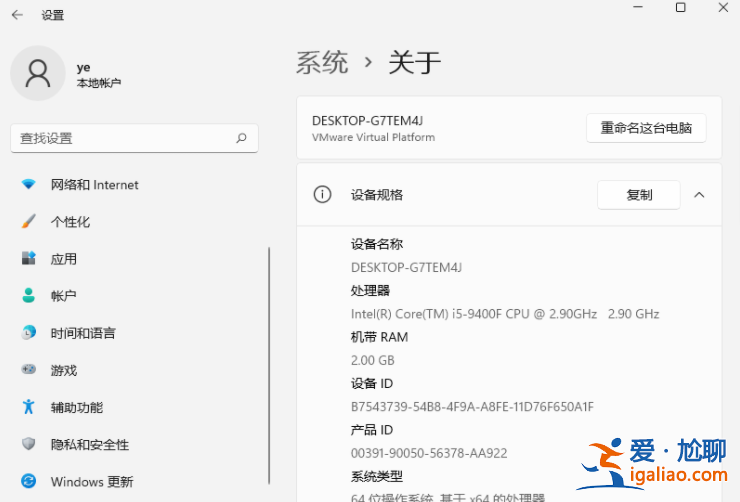This screenshot has width=740, height=502.
Task: Click the 系统类型 label
Action: (377, 476)
